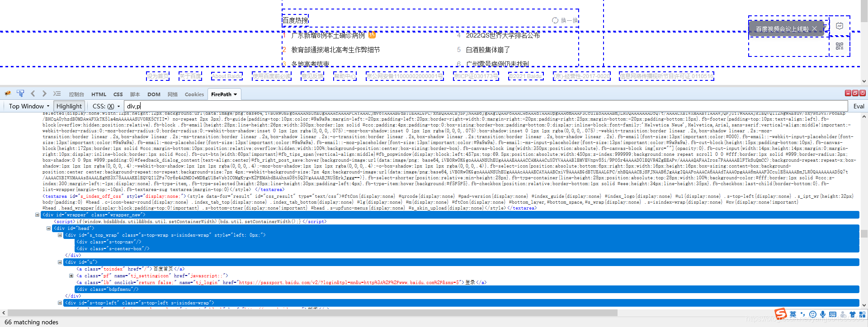The height and width of the screenshot is (327, 868).
Task: Expand the a class="pf" node
Action: coord(71,276)
